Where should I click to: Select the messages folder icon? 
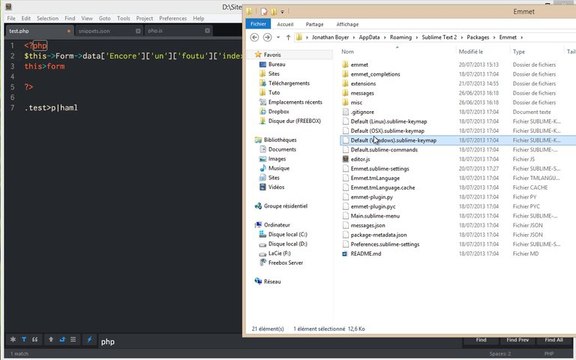coord(345,93)
